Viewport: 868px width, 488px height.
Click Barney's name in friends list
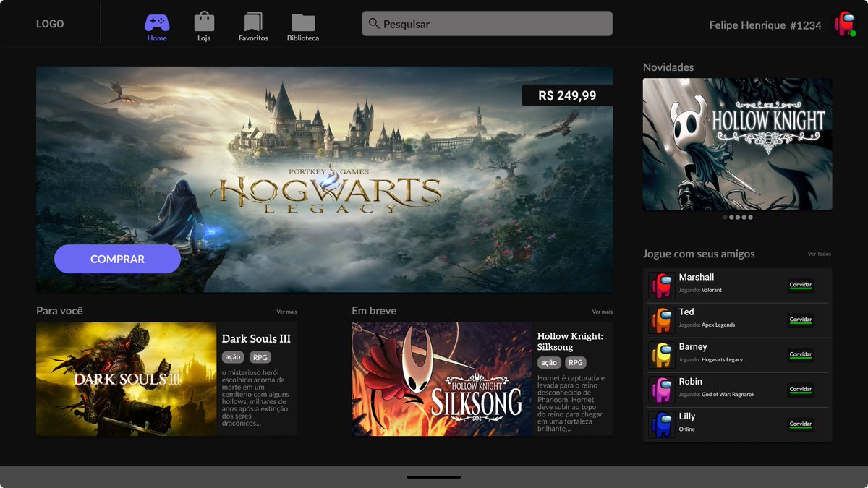tap(693, 346)
